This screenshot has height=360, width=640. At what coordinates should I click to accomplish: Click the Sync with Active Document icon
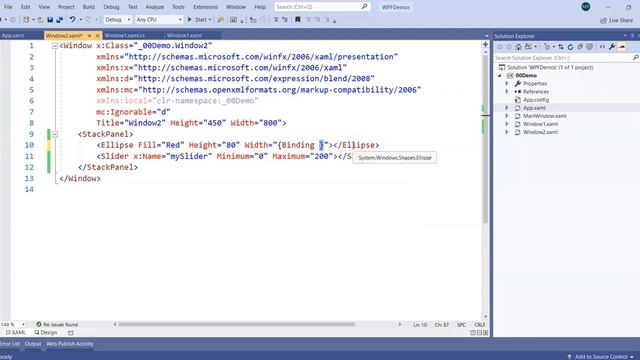point(561,47)
